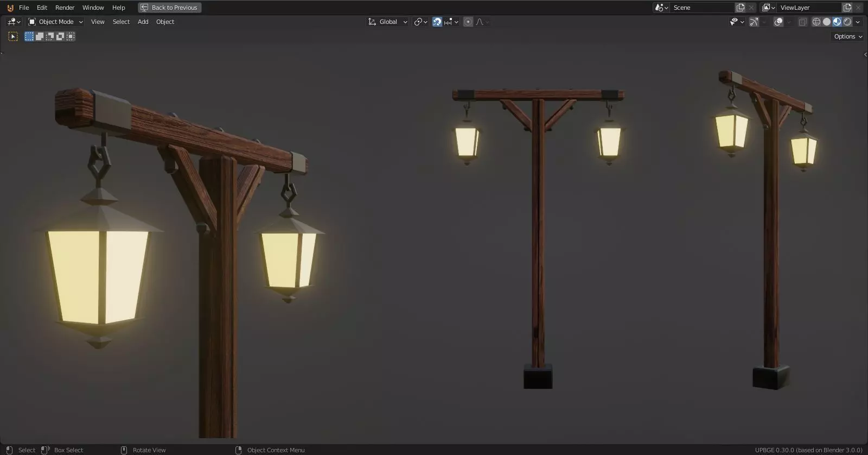
Task: Open the viewport View menu
Action: coord(98,22)
